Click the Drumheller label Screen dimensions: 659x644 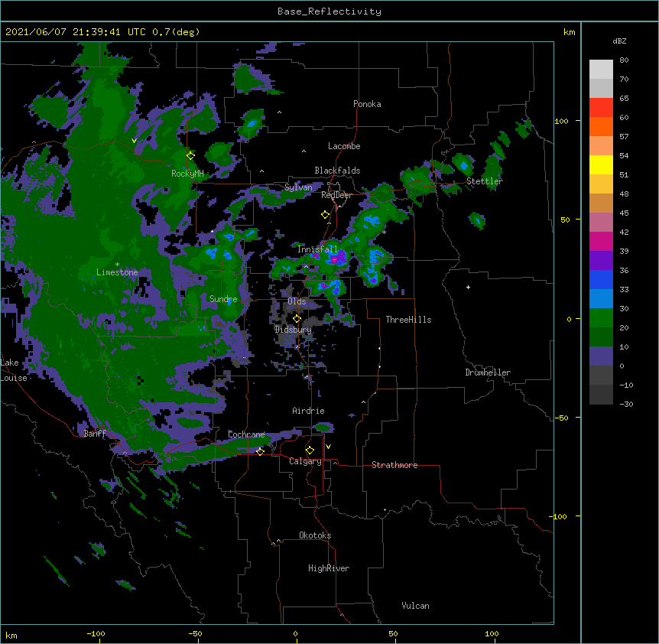click(x=488, y=372)
